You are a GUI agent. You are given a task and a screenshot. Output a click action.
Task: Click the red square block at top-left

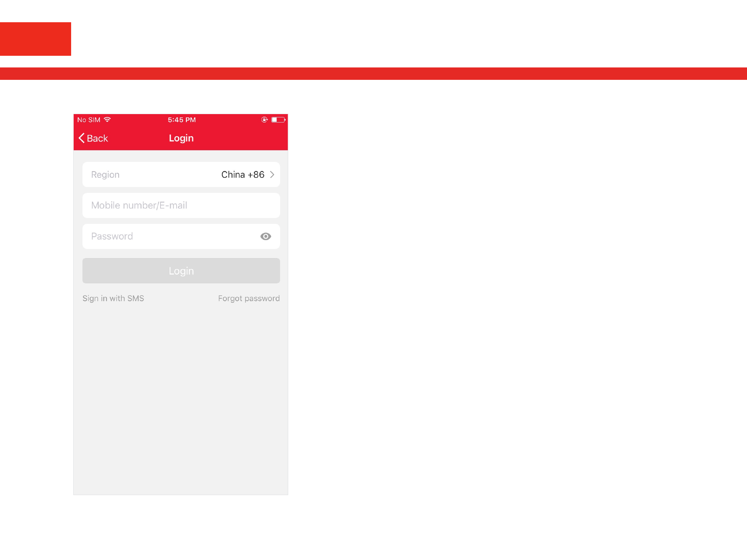pyautogui.click(x=35, y=39)
